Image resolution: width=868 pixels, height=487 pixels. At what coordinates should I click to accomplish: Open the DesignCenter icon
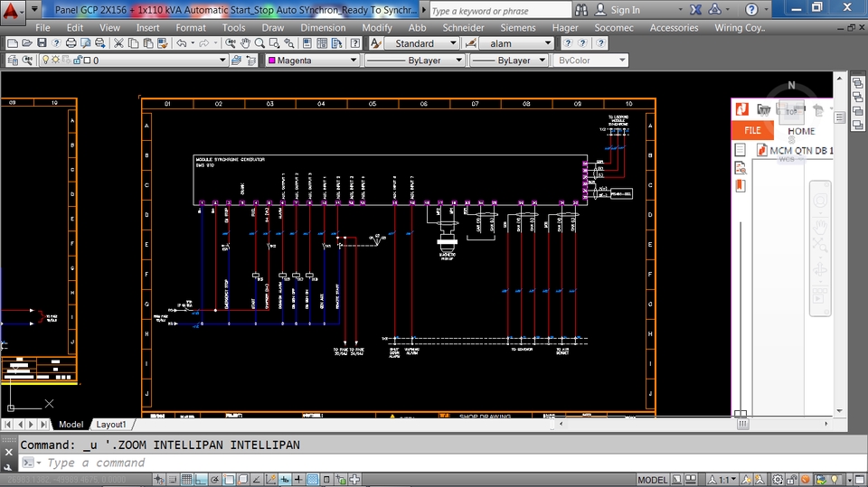[x=322, y=43]
